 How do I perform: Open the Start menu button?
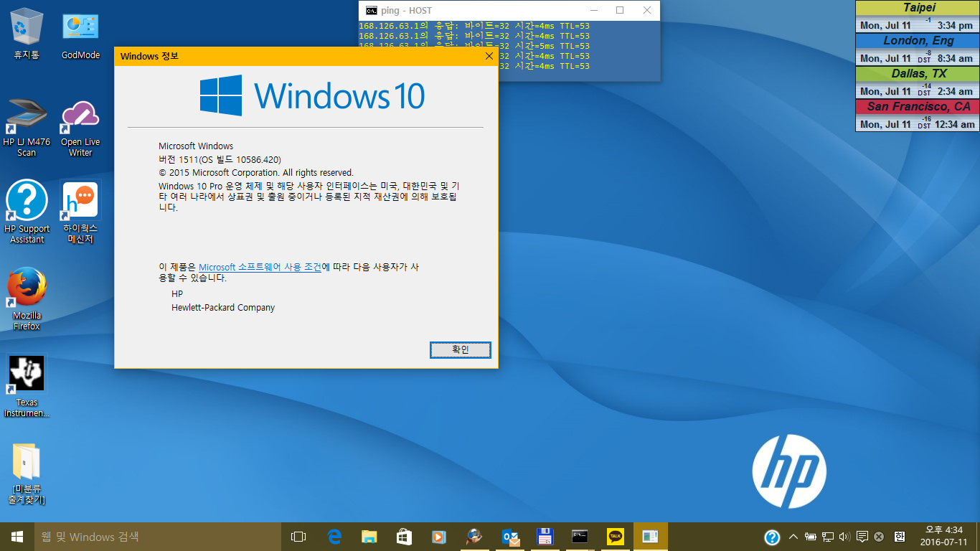[17, 537]
